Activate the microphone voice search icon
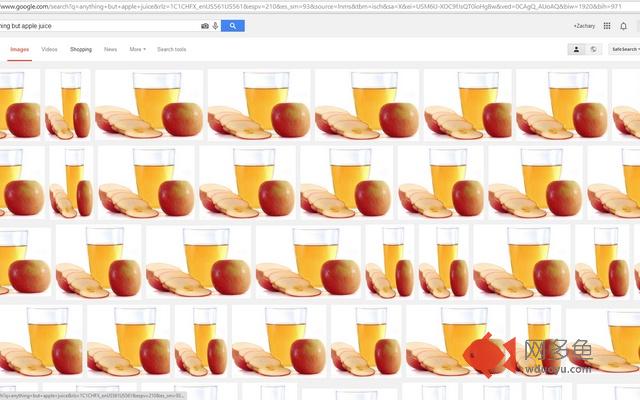 (216, 26)
